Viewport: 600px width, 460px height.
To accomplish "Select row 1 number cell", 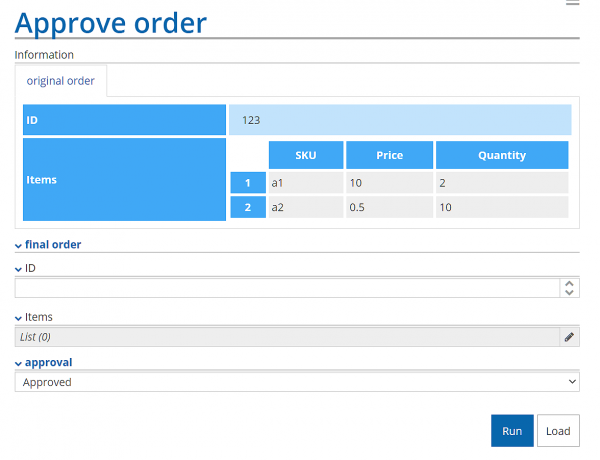I will point(247,183).
